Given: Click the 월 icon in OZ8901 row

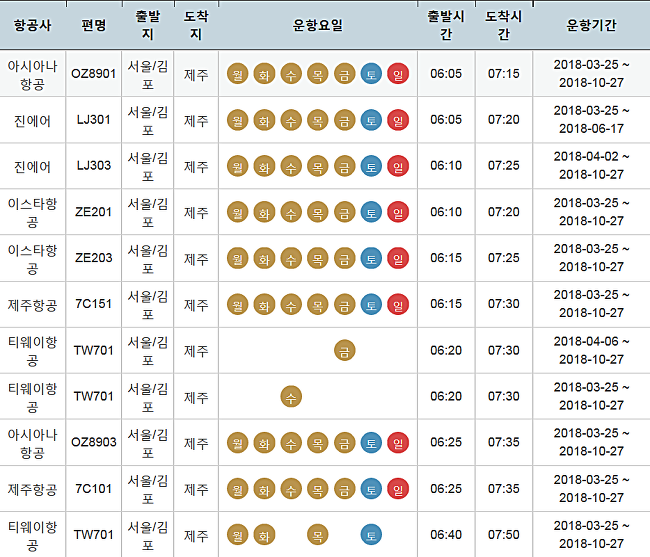Looking at the screenshot, I should (x=238, y=74).
